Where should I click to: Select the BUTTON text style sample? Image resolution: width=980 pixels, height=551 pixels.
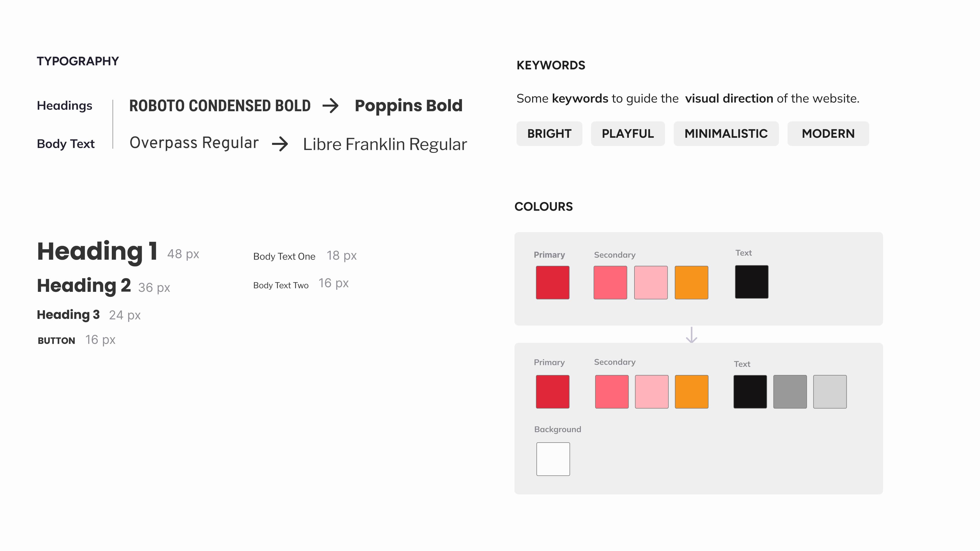coord(56,341)
